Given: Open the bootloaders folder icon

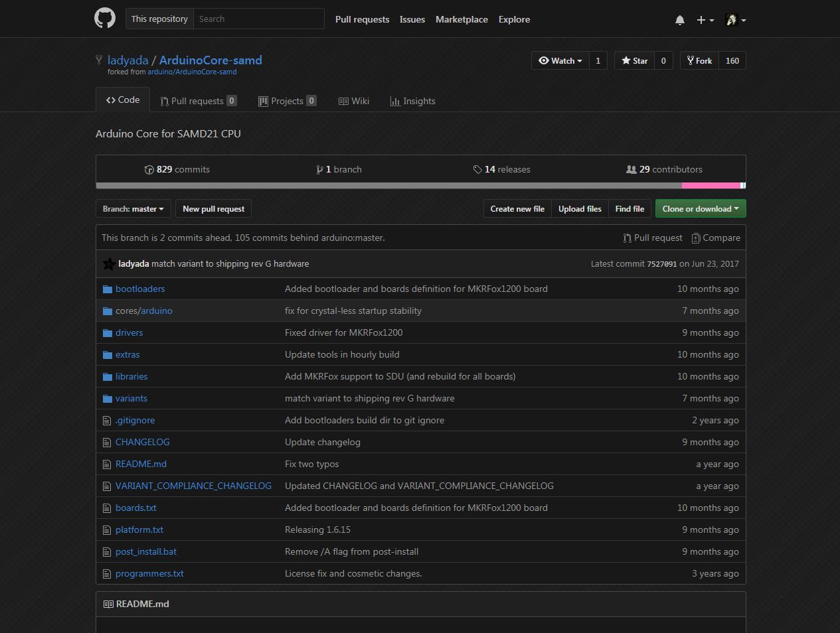Looking at the screenshot, I should 107,289.
